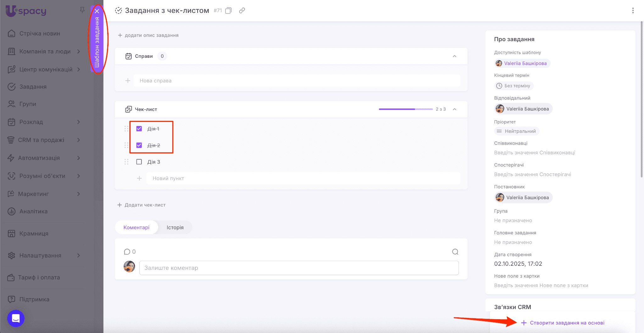
Task: Open Аналітика in the sidebar
Action: [x=33, y=211]
